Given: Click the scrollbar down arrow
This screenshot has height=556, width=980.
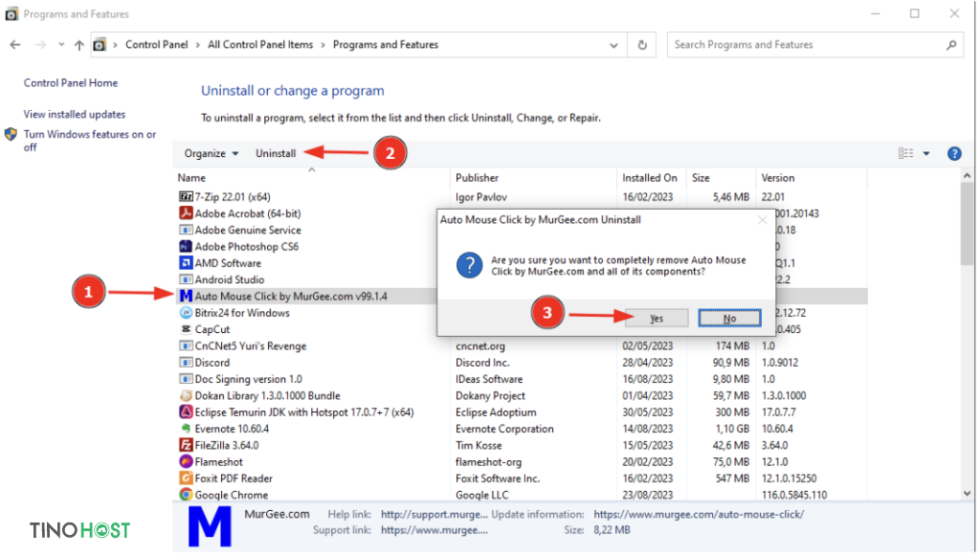Looking at the screenshot, I should click(x=967, y=494).
